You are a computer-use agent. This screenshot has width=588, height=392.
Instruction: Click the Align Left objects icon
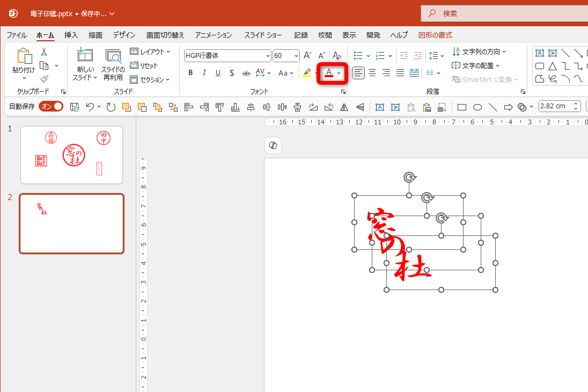click(x=189, y=107)
